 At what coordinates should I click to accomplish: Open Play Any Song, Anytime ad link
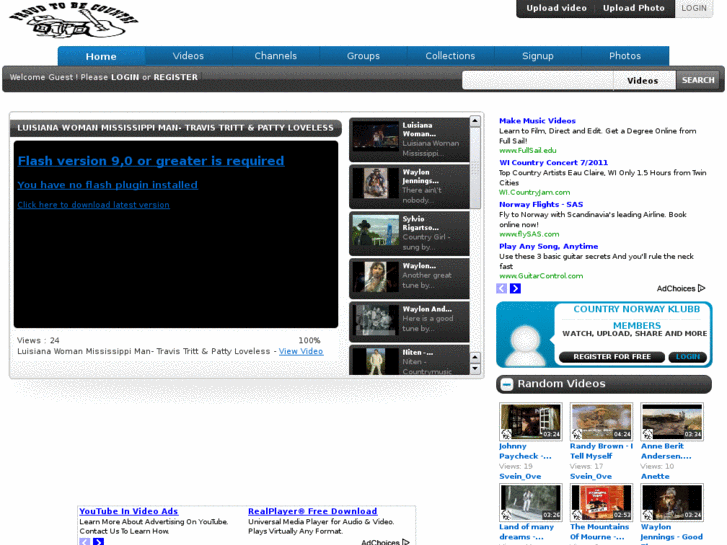tap(548, 246)
